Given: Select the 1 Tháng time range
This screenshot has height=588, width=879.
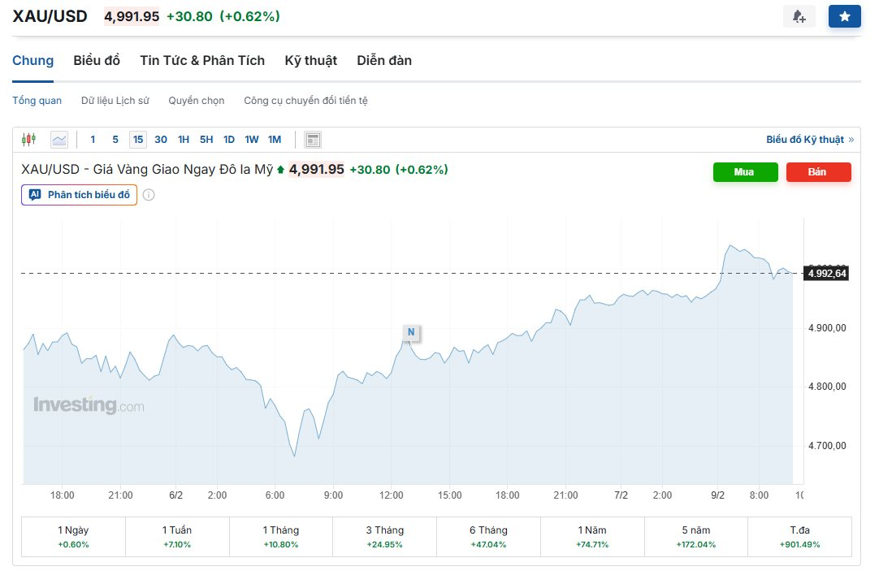Looking at the screenshot, I should [x=281, y=537].
